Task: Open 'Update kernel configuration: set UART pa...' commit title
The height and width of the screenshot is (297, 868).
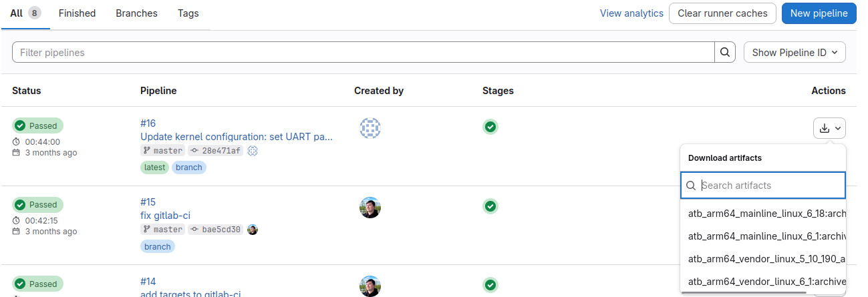Action: click(x=237, y=137)
